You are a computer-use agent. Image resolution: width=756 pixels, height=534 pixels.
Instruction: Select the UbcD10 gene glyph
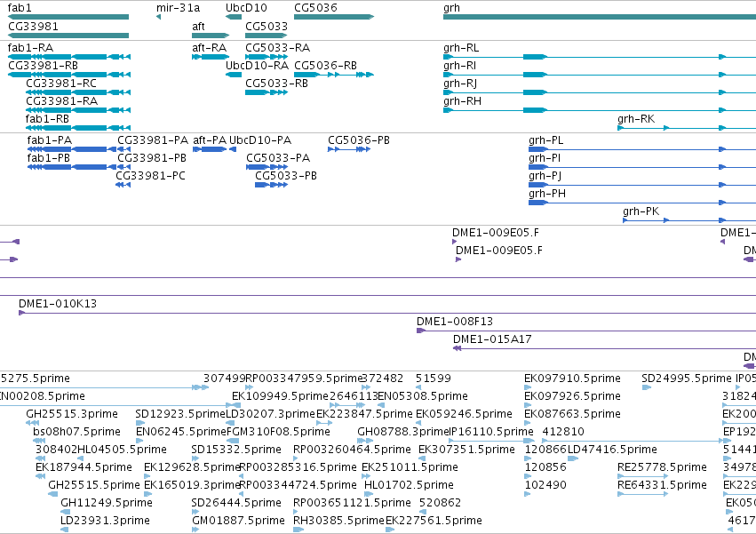234,17
